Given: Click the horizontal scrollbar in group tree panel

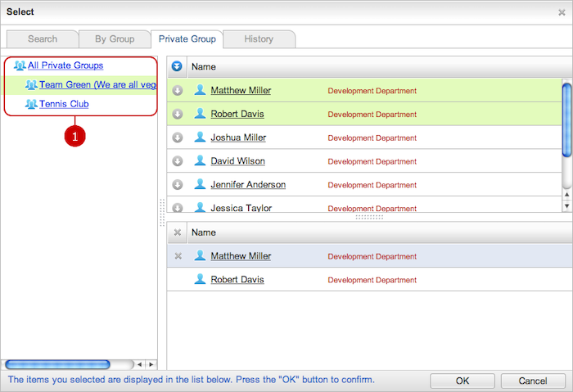Looking at the screenshot, I should pyautogui.click(x=57, y=364).
